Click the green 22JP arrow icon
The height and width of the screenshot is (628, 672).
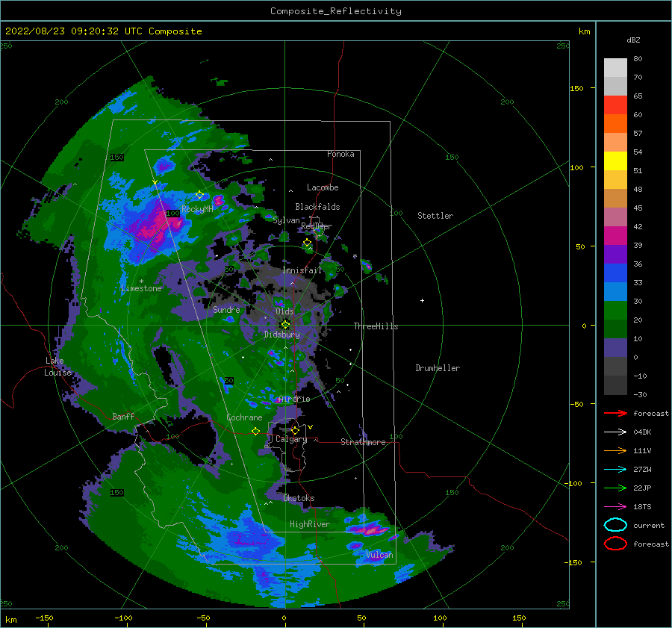(x=615, y=488)
